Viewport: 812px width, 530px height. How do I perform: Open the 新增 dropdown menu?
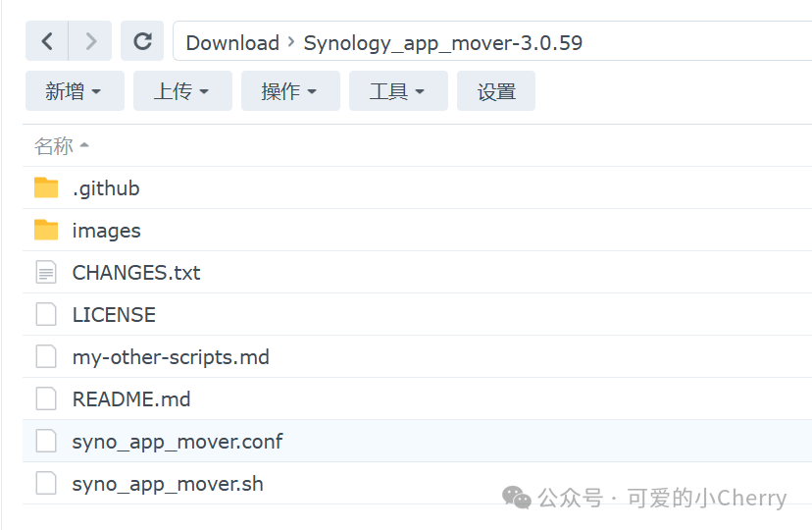76,91
